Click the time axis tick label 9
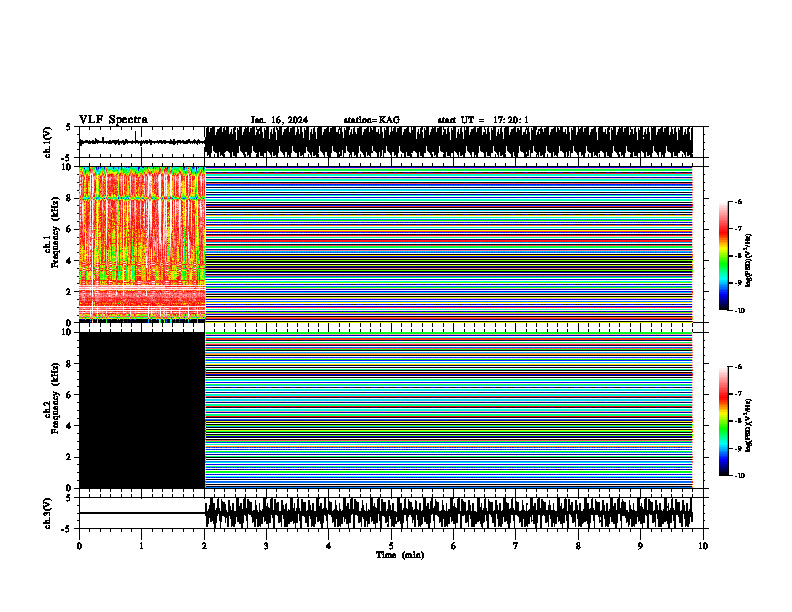 click(640, 546)
